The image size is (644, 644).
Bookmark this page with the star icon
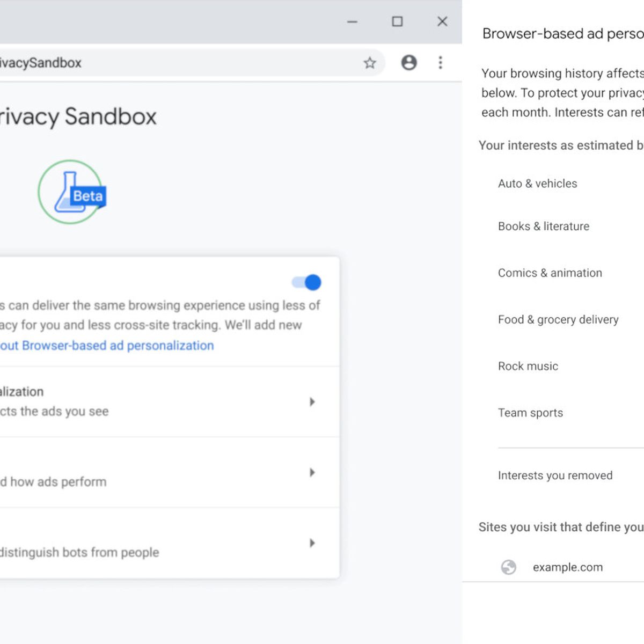click(370, 63)
